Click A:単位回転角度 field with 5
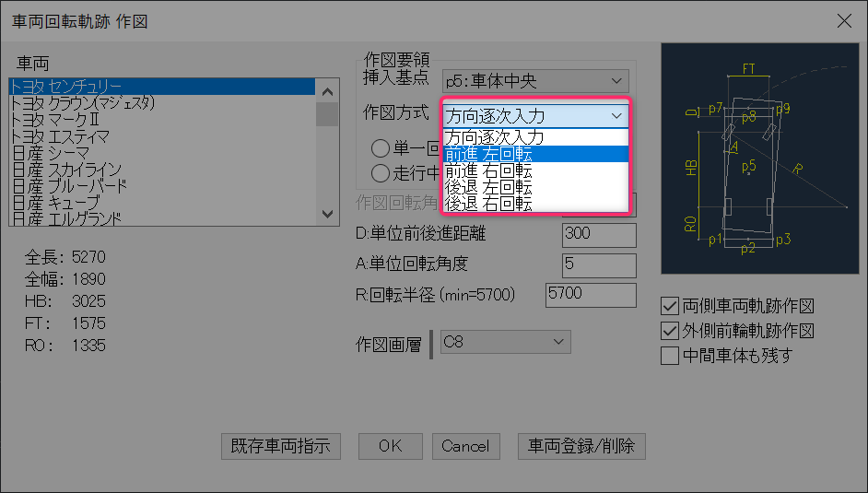This screenshot has height=493, width=868. pyautogui.click(x=599, y=265)
